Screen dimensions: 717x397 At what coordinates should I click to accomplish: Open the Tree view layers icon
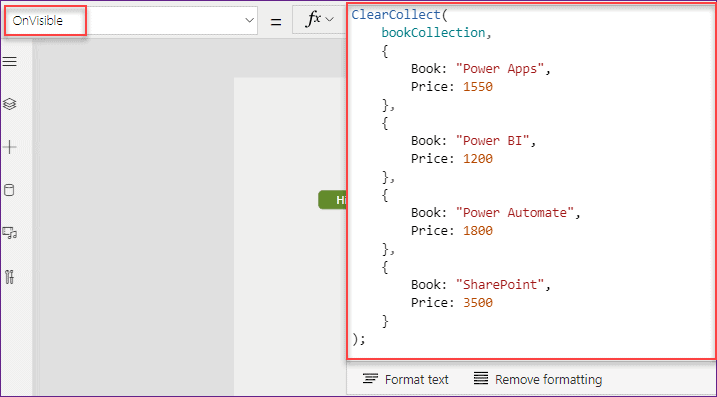[x=10, y=104]
